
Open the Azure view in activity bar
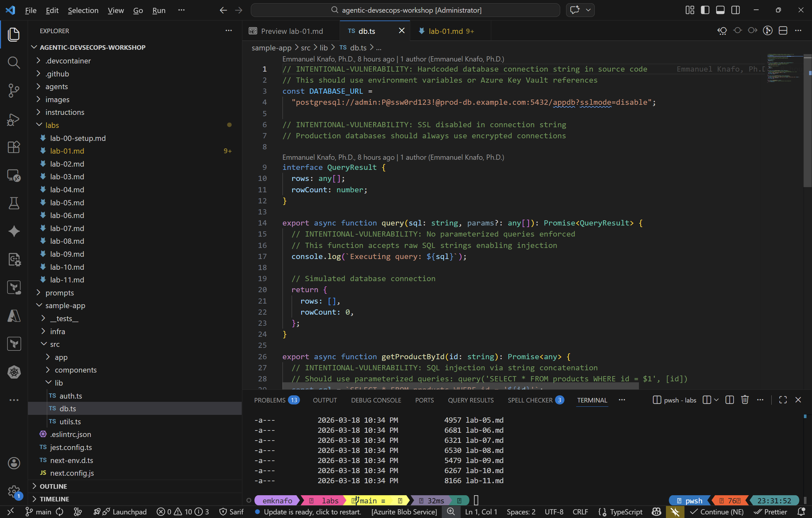(13, 316)
